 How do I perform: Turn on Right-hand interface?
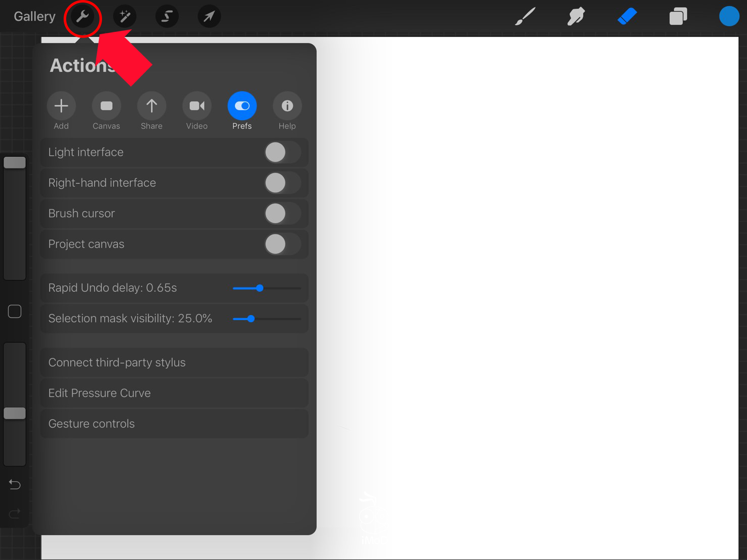click(x=282, y=183)
